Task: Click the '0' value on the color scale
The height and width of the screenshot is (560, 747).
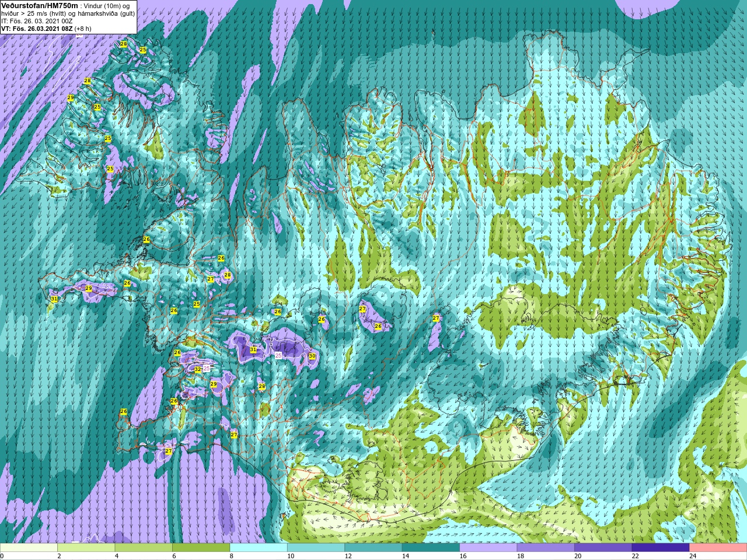Action: pyautogui.click(x=2, y=556)
